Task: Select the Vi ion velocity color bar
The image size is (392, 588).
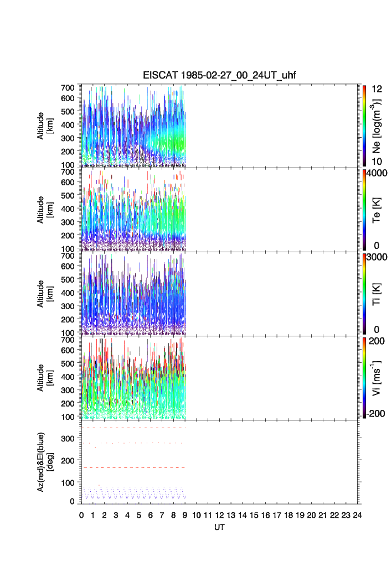Action: (x=364, y=377)
